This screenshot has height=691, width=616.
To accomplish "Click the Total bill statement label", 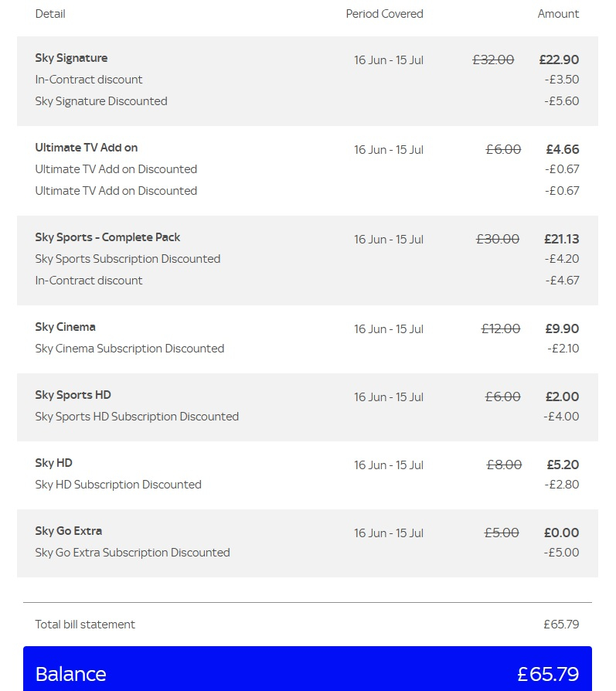I will (x=85, y=625).
